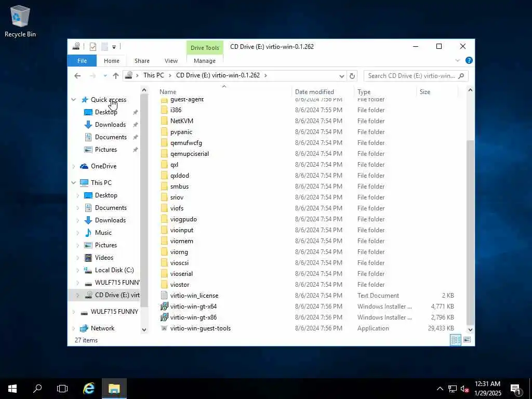
Task: Select the qemufwcfg folder
Action: 186,142
